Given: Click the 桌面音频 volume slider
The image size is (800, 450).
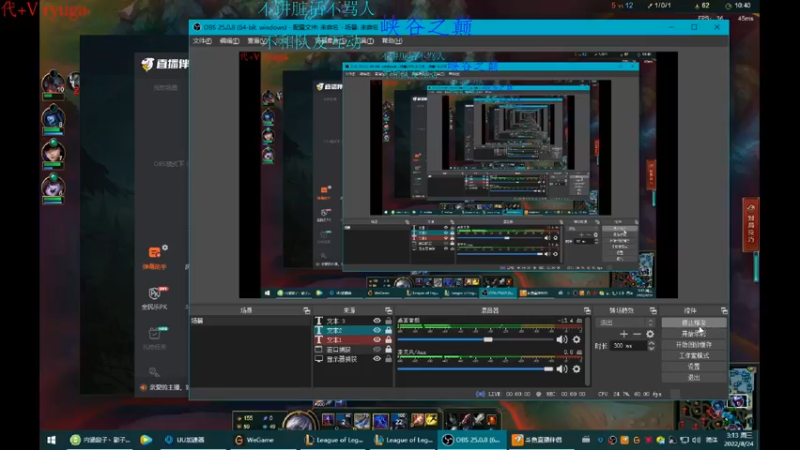Looking at the screenshot, I should point(476,339).
